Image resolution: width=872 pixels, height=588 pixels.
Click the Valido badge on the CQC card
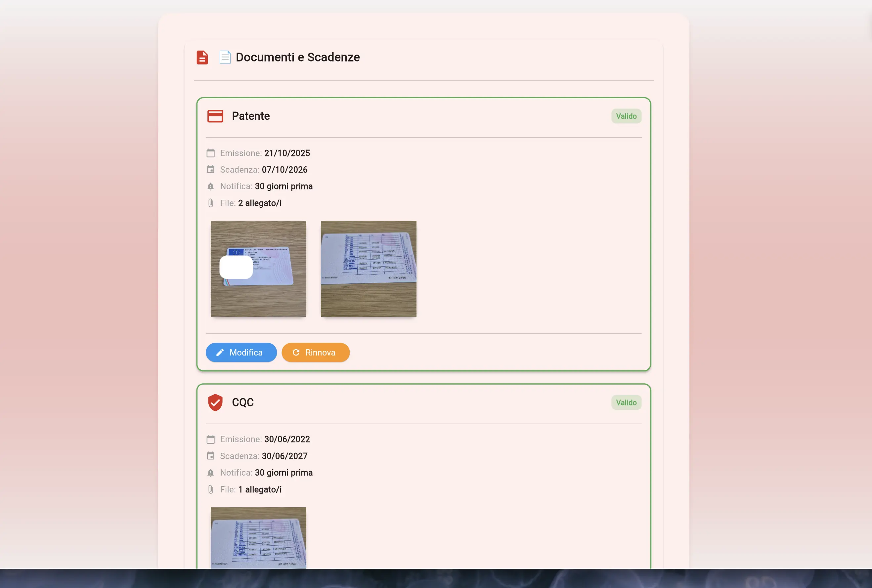point(626,402)
